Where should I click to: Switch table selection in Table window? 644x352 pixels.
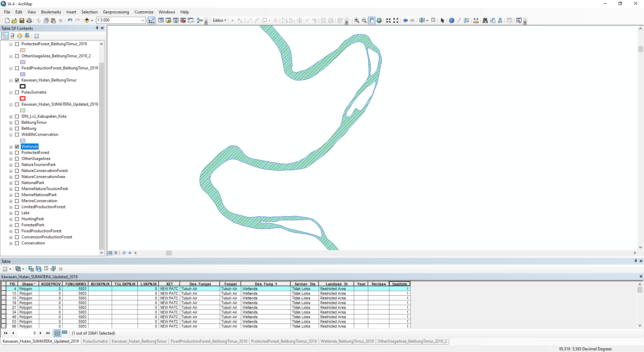click(x=39, y=269)
